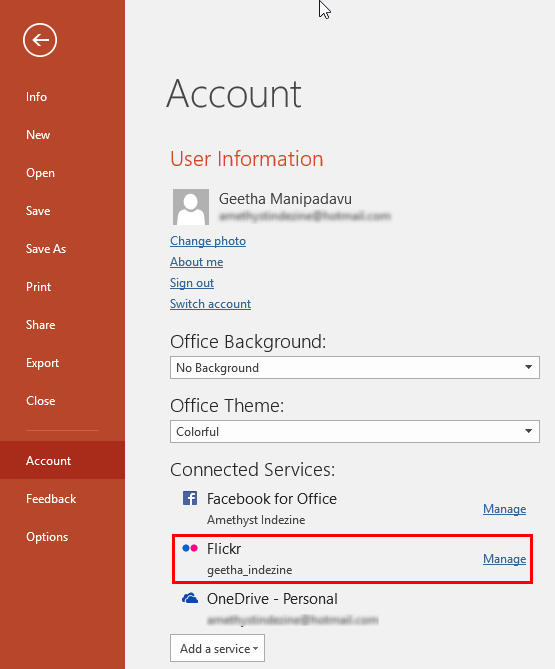The height and width of the screenshot is (669, 555).
Task: Click Close in the sidebar
Action: (x=41, y=401)
